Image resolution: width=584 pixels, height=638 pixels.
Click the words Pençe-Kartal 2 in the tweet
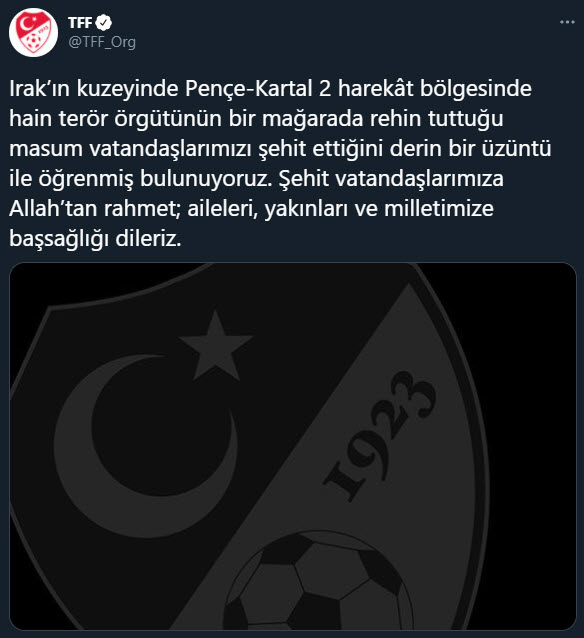point(258,89)
